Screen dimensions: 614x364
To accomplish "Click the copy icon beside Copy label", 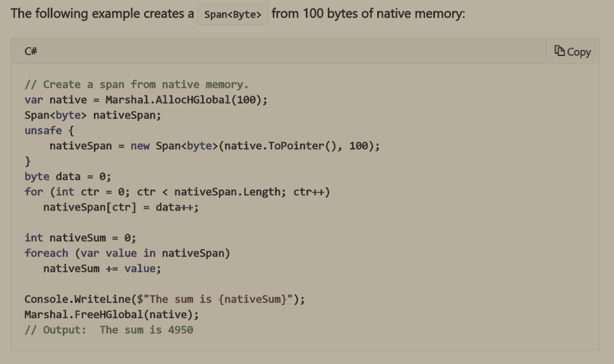I will coord(559,51).
